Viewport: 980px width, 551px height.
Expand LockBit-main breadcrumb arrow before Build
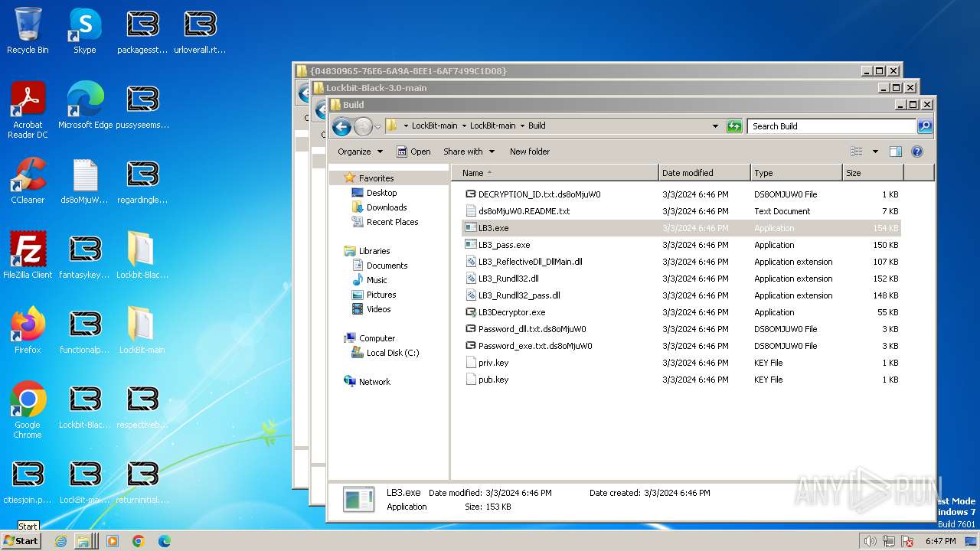[x=522, y=126]
